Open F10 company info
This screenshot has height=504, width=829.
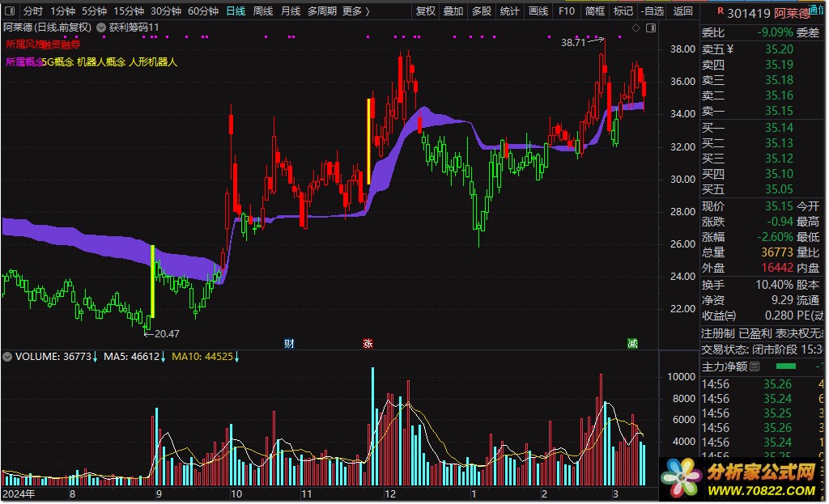[567, 11]
